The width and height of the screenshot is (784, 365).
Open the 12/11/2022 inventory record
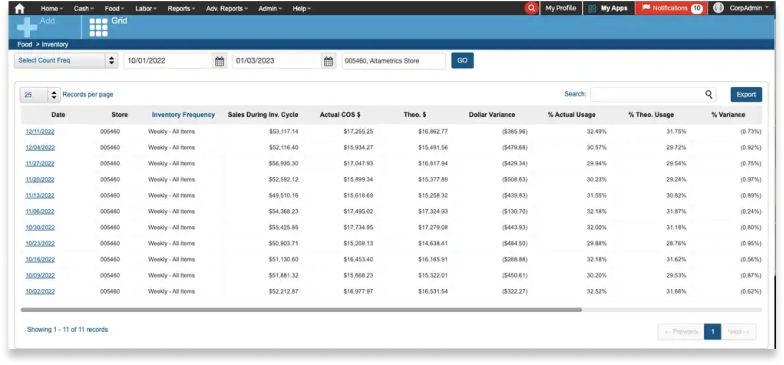pos(40,132)
